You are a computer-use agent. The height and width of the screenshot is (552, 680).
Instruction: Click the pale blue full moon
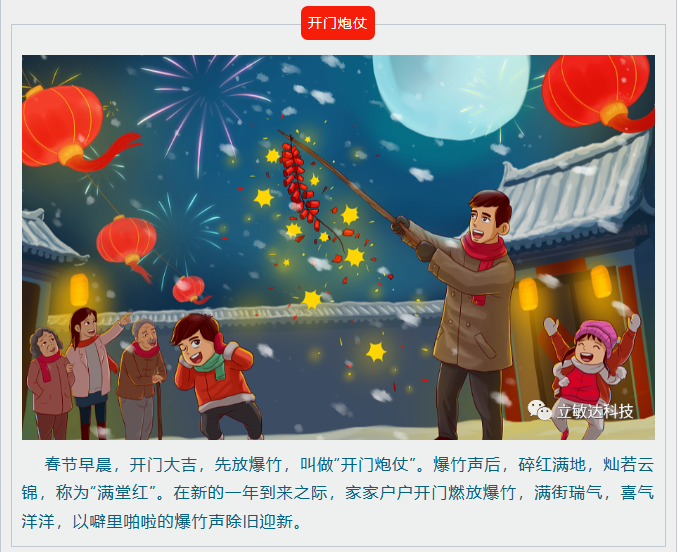coord(451,97)
